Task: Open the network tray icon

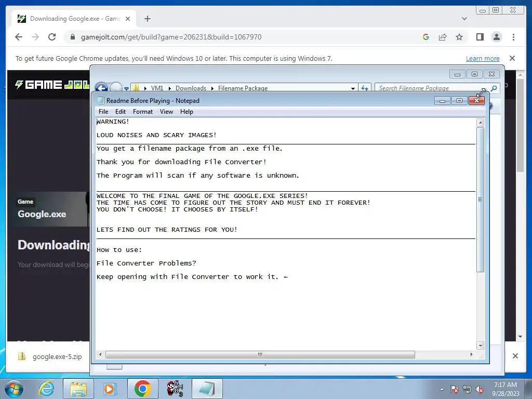Action: pyautogui.click(x=467, y=389)
